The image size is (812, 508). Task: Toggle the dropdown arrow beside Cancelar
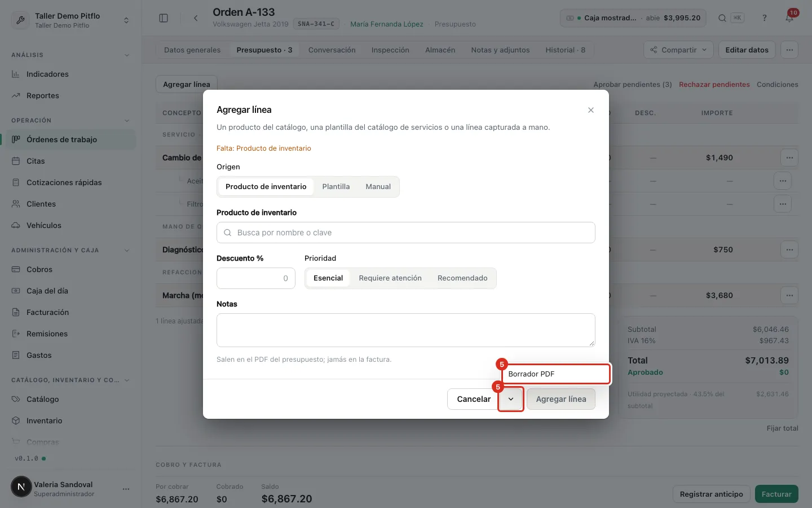(511, 399)
